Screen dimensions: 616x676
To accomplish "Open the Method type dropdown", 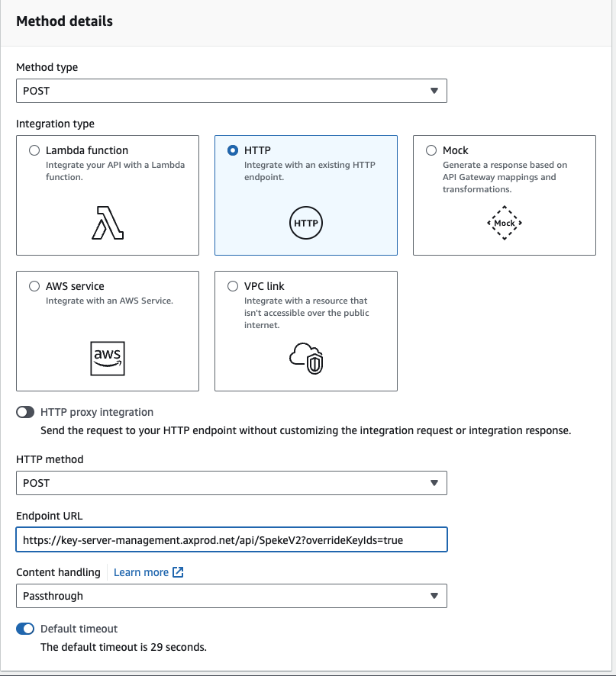I will point(231,90).
